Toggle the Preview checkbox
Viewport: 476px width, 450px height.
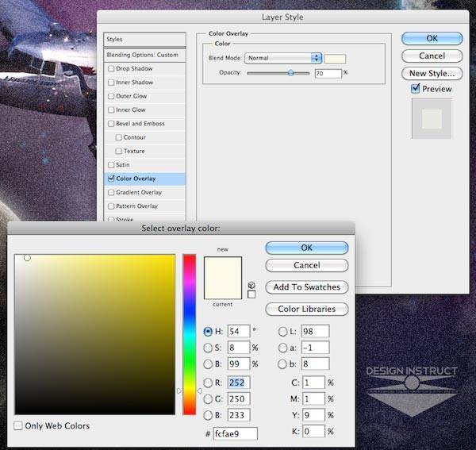point(415,89)
